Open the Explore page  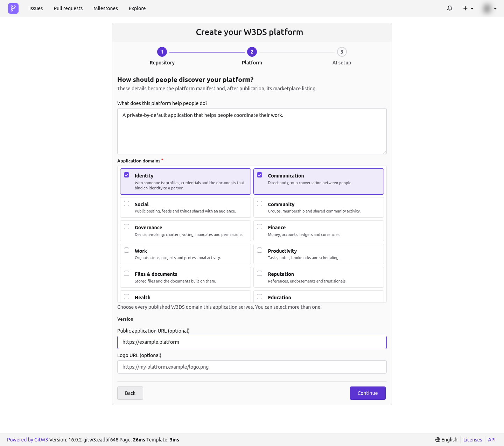point(137,8)
